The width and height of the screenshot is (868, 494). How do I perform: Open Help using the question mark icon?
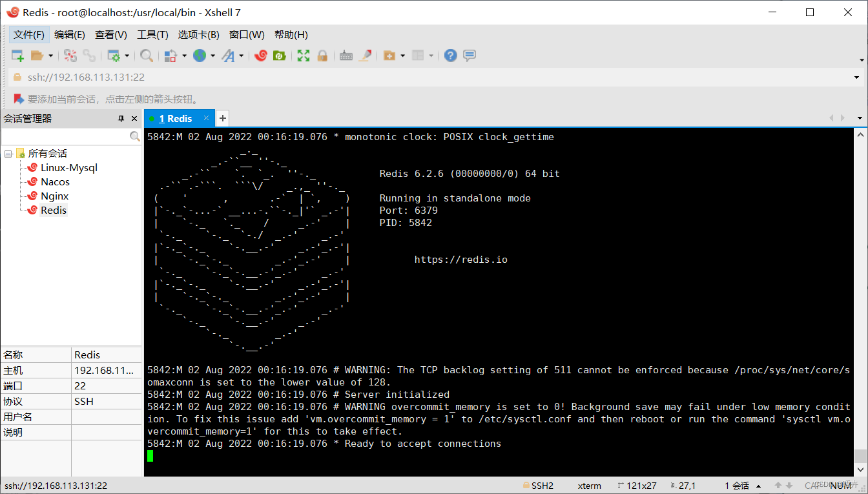coord(450,56)
